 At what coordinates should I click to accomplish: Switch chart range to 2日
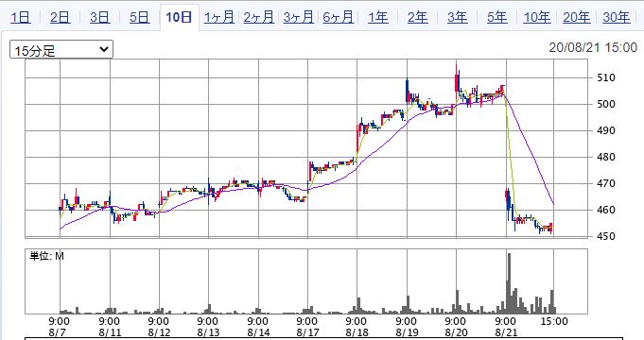[x=60, y=18]
